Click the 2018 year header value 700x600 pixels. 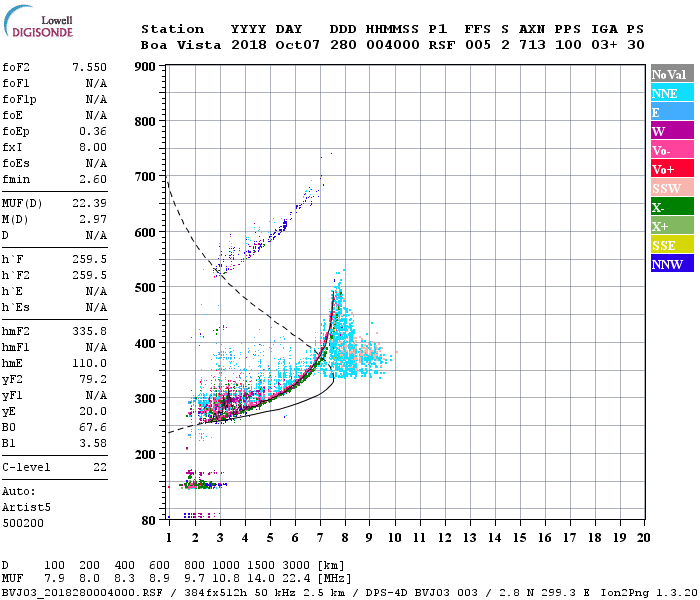pos(249,45)
